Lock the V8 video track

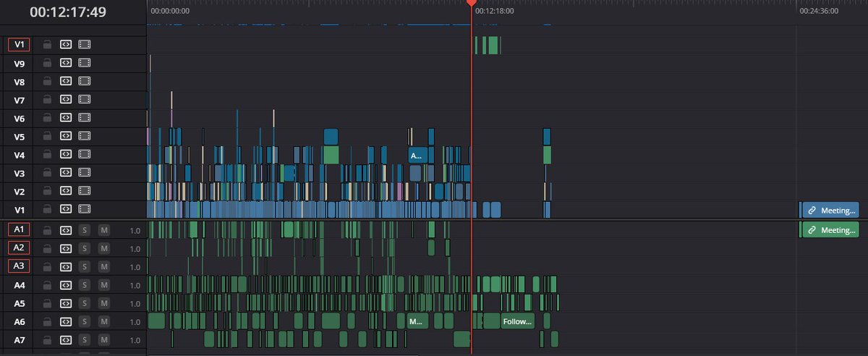[x=47, y=82]
